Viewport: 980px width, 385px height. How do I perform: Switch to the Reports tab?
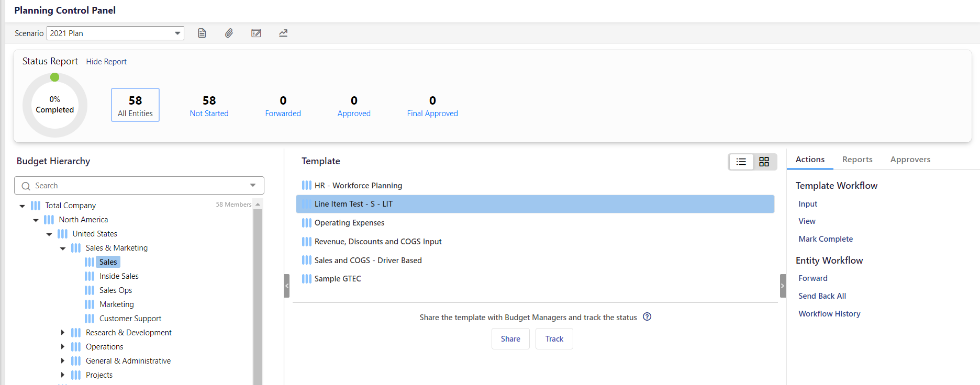point(857,160)
